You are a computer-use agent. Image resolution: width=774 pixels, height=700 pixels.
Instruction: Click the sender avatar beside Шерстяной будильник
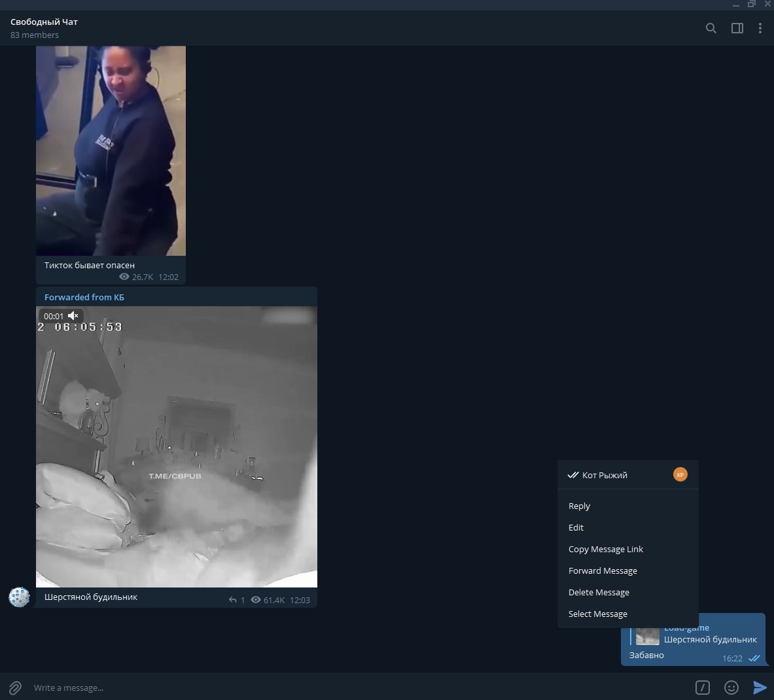(19, 597)
